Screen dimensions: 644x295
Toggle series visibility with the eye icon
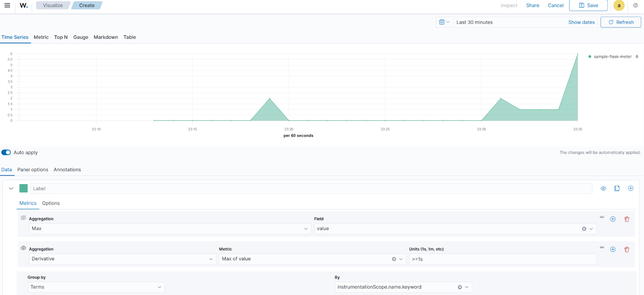(x=603, y=189)
